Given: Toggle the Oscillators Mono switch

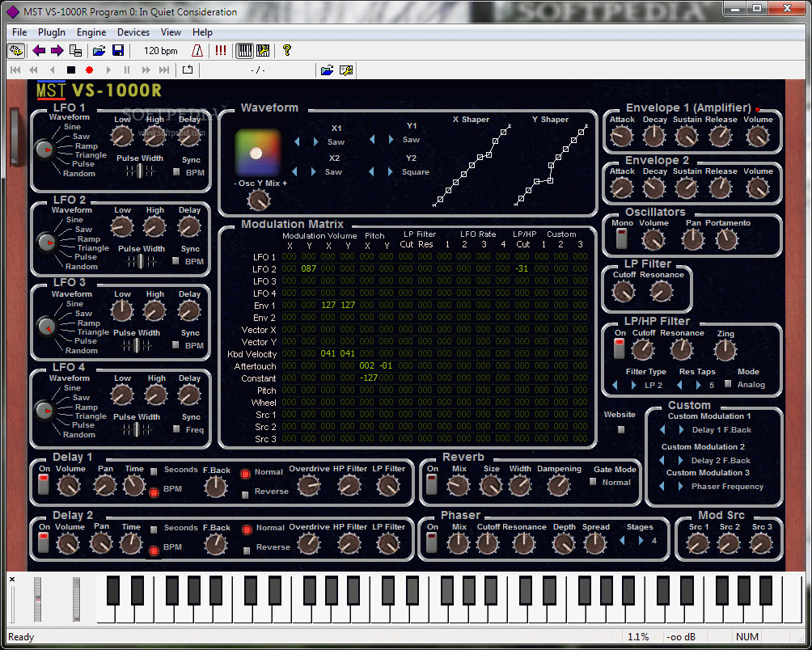Looking at the screenshot, I should 621,238.
